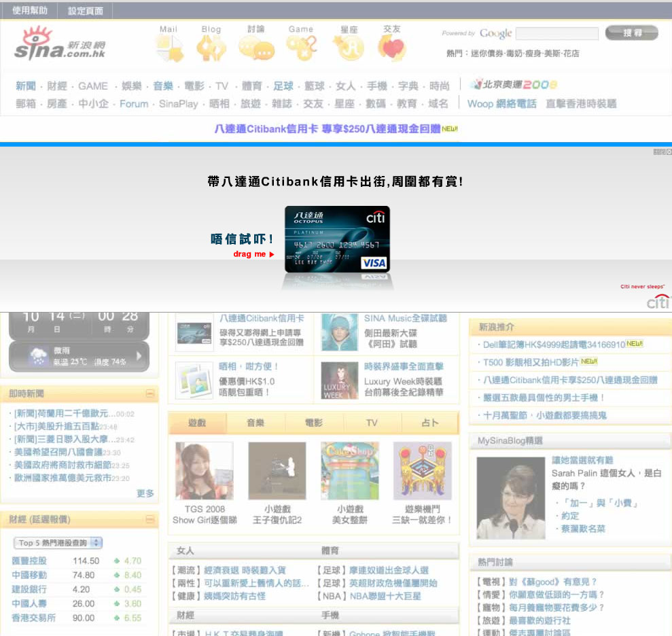672x636 pixels.
Task: Open the 設定頁面 menu item
Action: tap(86, 11)
